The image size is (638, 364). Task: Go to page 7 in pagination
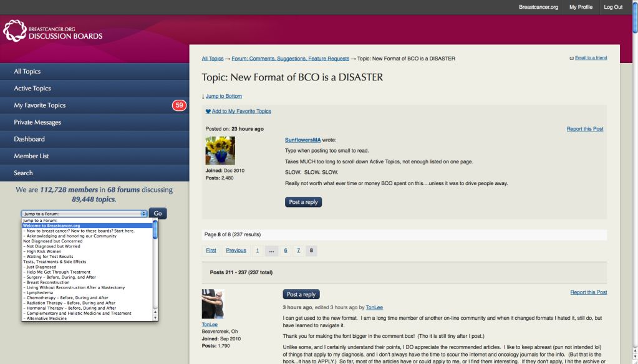click(298, 251)
